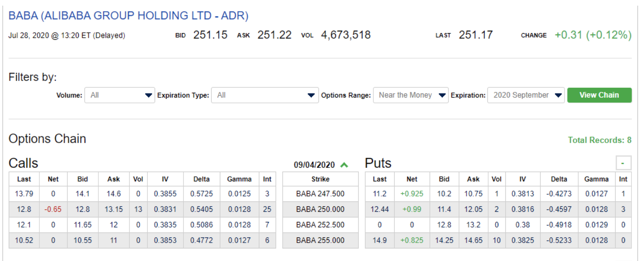The height and width of the screenshot is (261, 644).
Task: Click Calls net change -0.65
Action: [x=53, y=209]
